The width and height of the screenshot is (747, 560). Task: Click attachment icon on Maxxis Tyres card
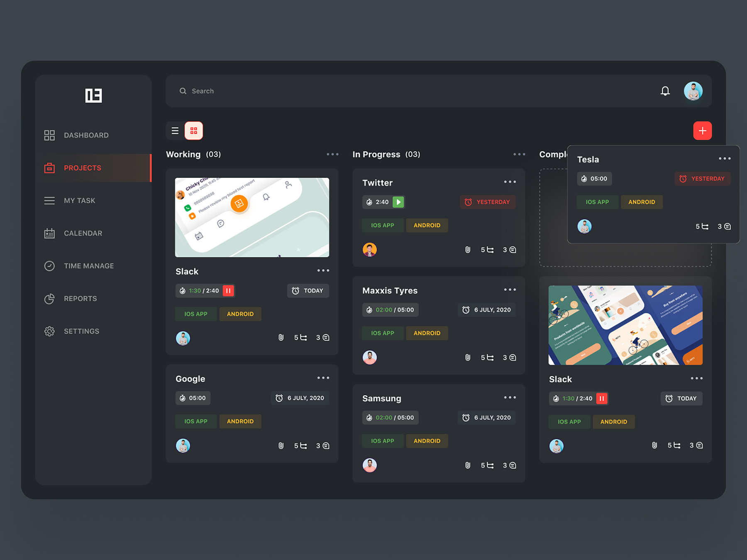(468, 358)
